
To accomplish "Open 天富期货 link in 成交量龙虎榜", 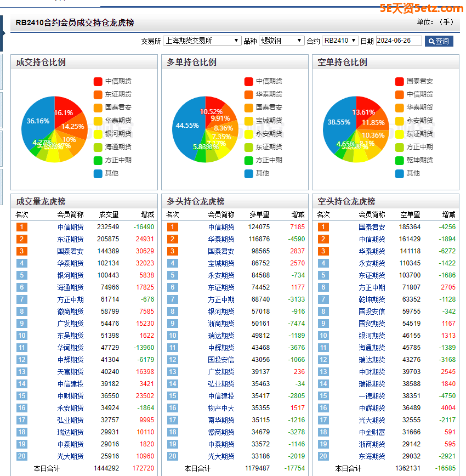I will click(x=70, y=372).
